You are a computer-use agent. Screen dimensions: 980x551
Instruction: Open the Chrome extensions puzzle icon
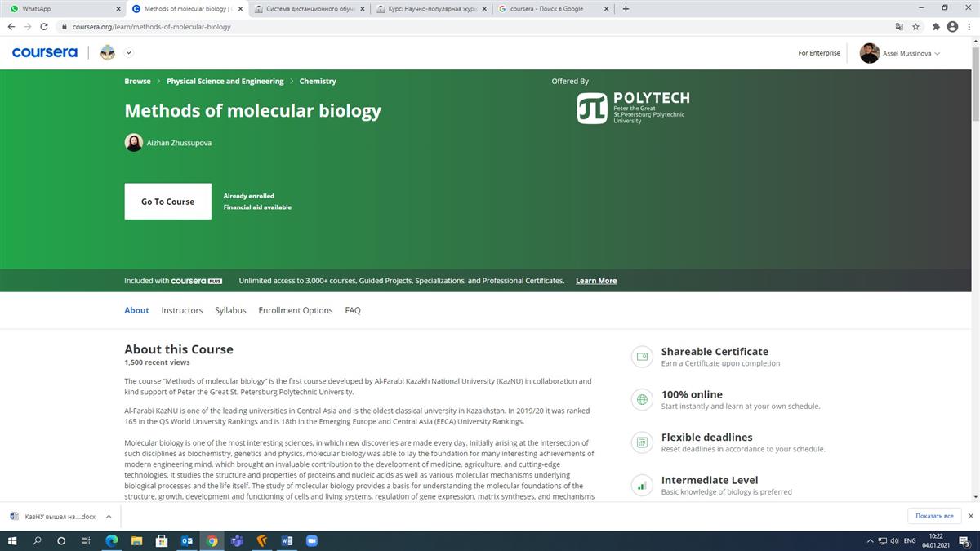tap(936, 26)
